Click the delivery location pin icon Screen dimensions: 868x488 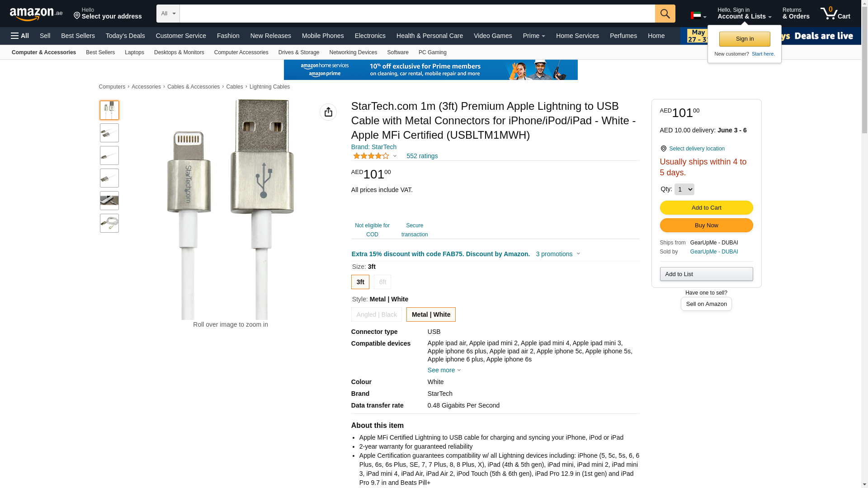[x=663, y=149]
